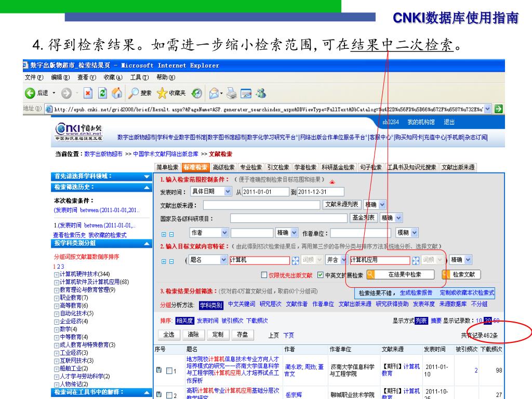Viewport: 532px width, 399px height.
Task: Click 基金列表 button
Action: coord(363,218)
